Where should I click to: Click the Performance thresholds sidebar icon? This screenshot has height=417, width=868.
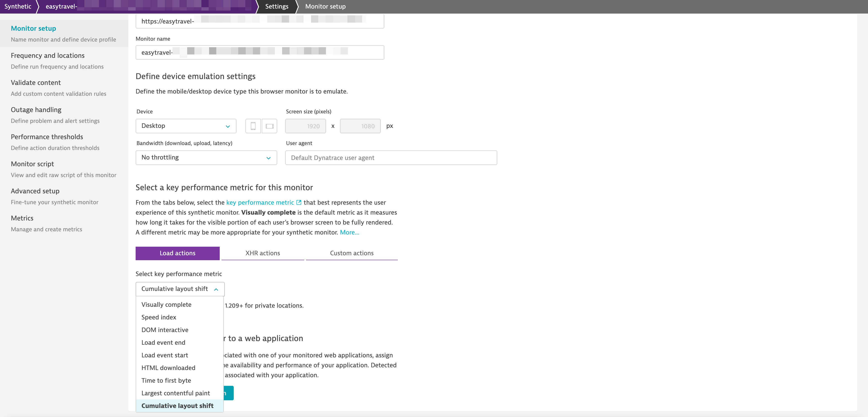(47, 137)
